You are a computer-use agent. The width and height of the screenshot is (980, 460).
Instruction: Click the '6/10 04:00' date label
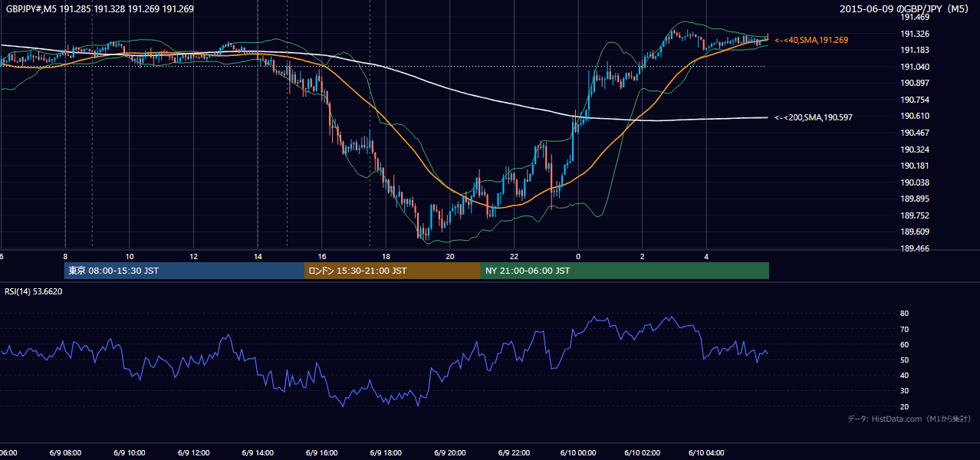point(706,452)
